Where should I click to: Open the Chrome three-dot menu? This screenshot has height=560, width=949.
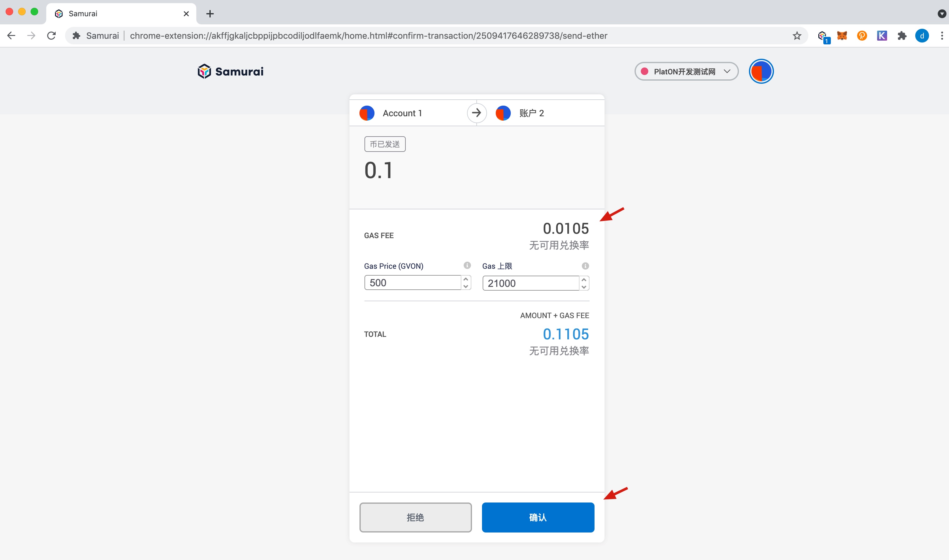click(942, 36)
